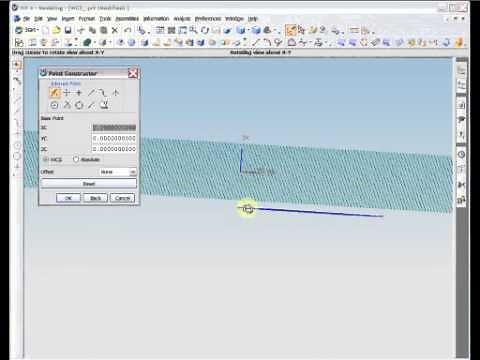Click the highlighted orange sketch toolbar icon
Screen dimensions: 480x360
291,30
